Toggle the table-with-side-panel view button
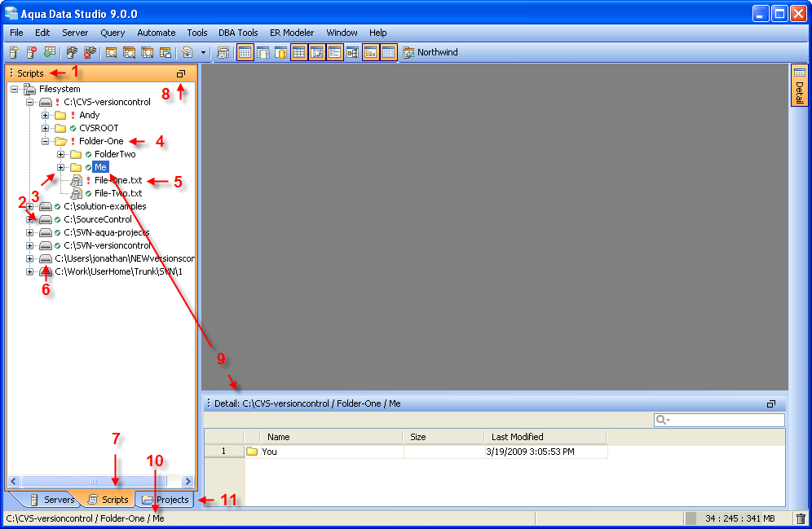Viewport: 812px width, 529px height. (x=263, y=52)
